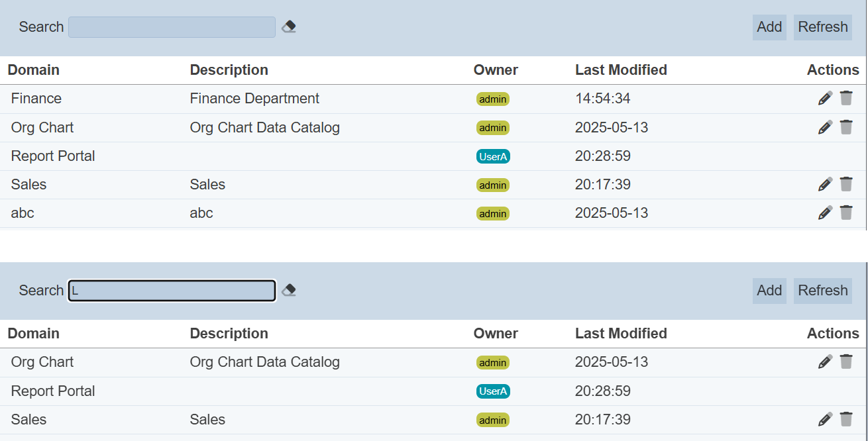Delete Sales in the unfiltered five-row list
Image resolution: width=868 pixels, height=441 pixels.
846,184
